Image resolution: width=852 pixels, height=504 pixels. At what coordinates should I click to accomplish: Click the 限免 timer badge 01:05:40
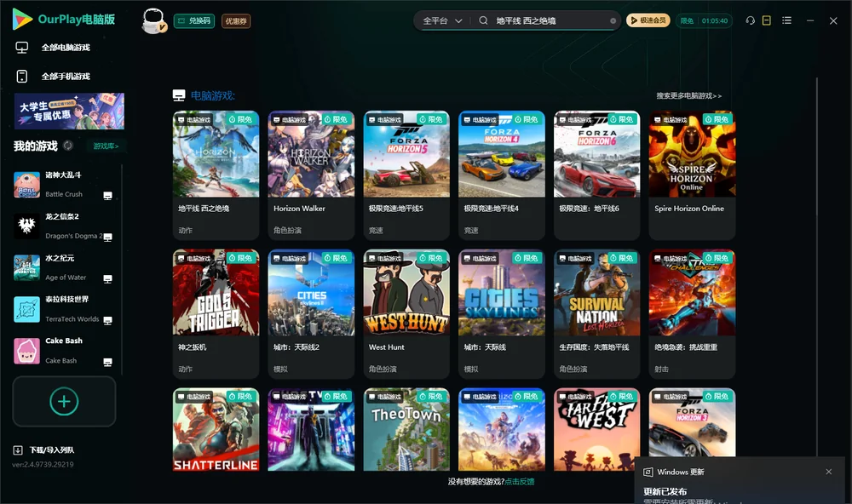point(704,20)
